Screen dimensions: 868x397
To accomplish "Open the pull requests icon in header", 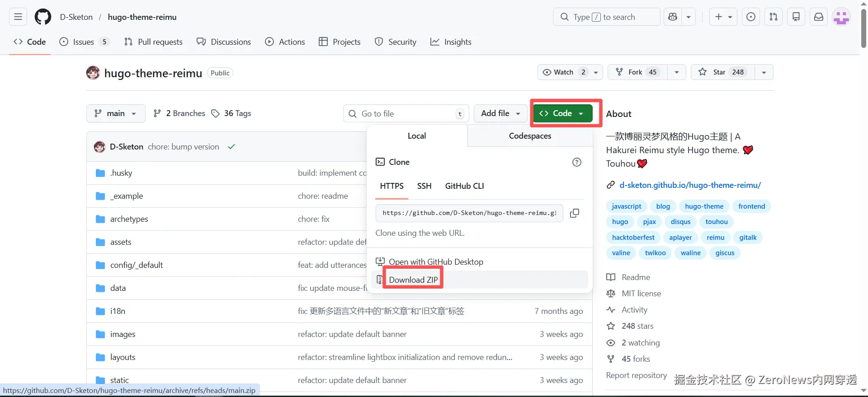I will pyautogui.click(x=774, y=17).
